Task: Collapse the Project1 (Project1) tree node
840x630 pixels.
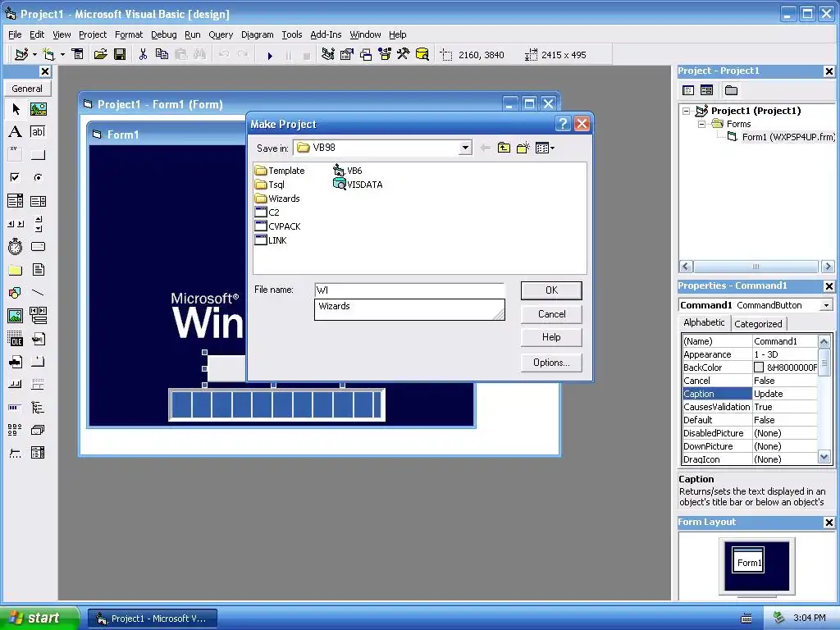Action: [687, 111]
